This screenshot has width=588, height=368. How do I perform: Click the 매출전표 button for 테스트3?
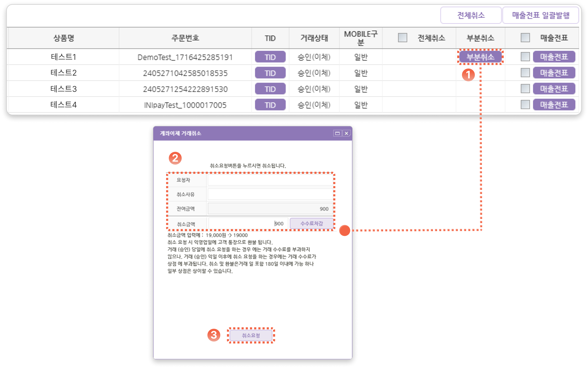(554, 89)
